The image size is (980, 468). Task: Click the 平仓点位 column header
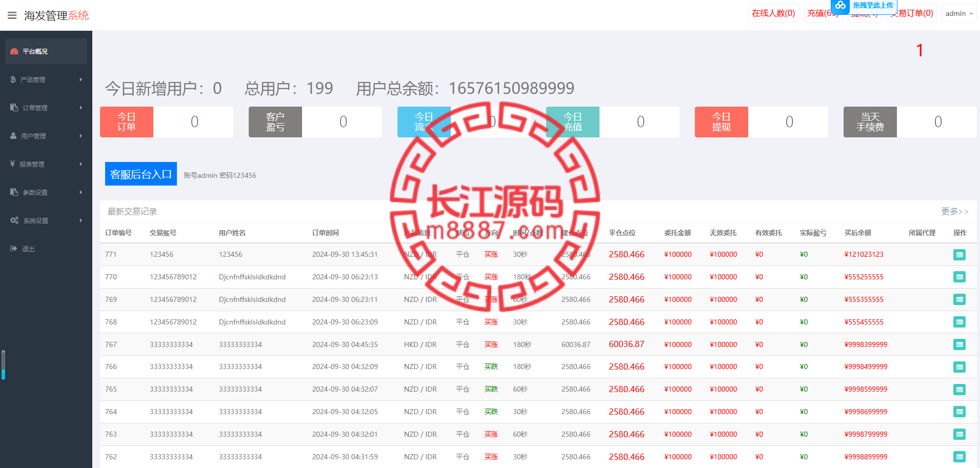622,233
